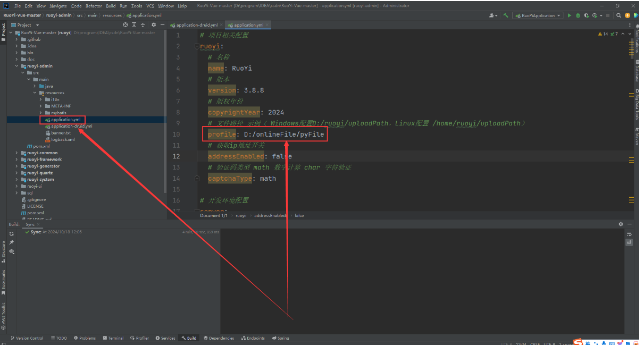
Task: Open the Endpoints tool window tab
Action: 253,338
